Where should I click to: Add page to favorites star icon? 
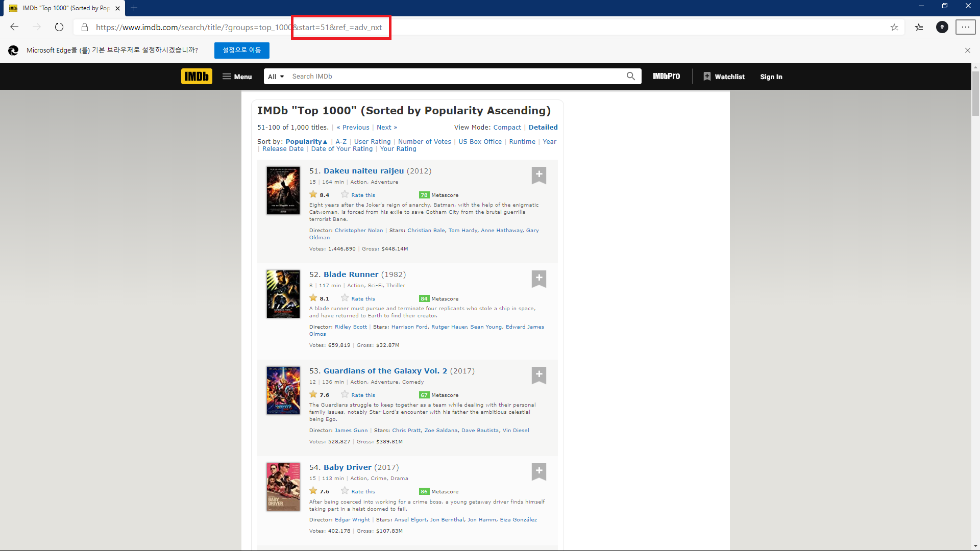[x=894, y=28]
